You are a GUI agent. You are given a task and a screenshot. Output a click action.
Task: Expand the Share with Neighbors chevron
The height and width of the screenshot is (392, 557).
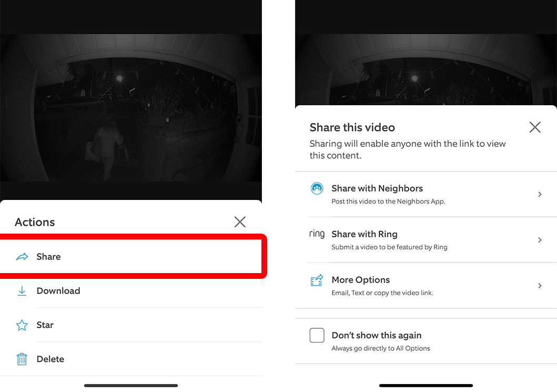tap(540, 194)
